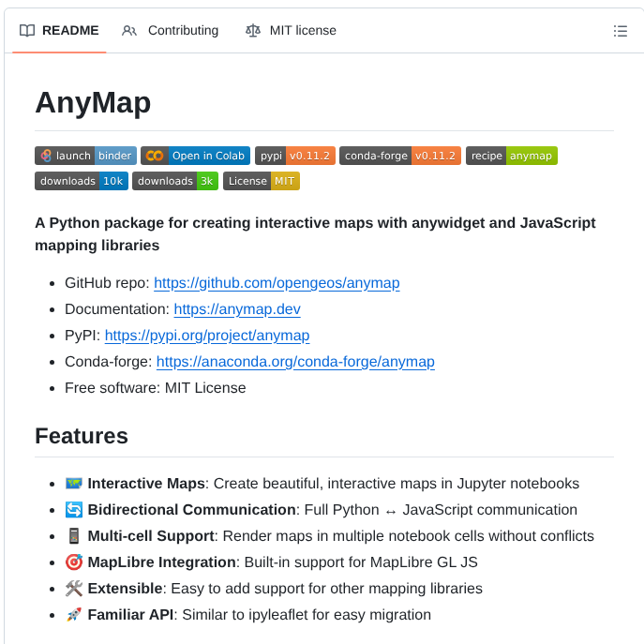This screenshot has height=644, width=644.
Task: Open the github.com/opengeos/anymap link
Action: 277,283
